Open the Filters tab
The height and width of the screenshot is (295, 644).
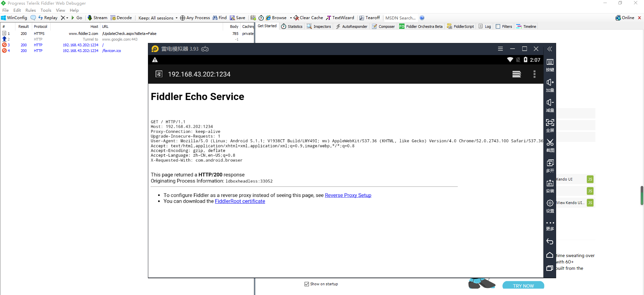[504, 27]
